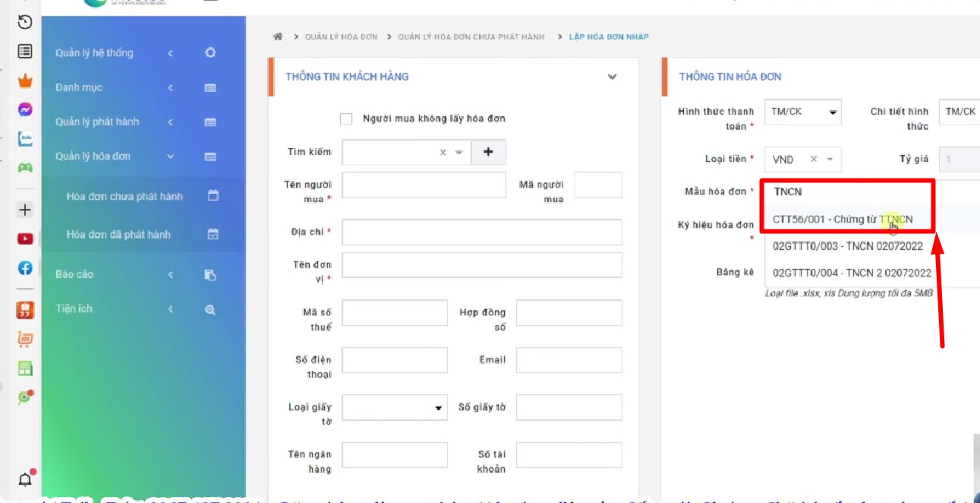Click the Mã người mua input field

598,185
